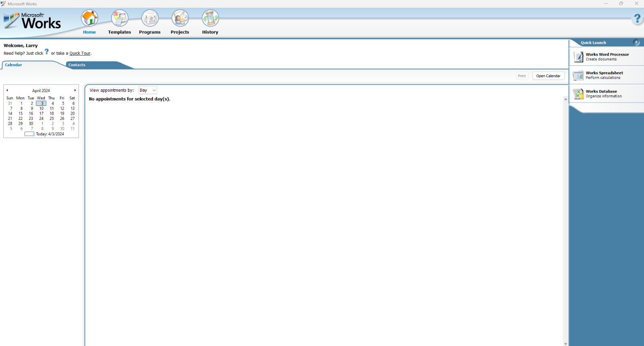Follow the Quick Tour link
The height and width of the screenshot is (346, 644).
pyautogui.click(x=80, y=54)
